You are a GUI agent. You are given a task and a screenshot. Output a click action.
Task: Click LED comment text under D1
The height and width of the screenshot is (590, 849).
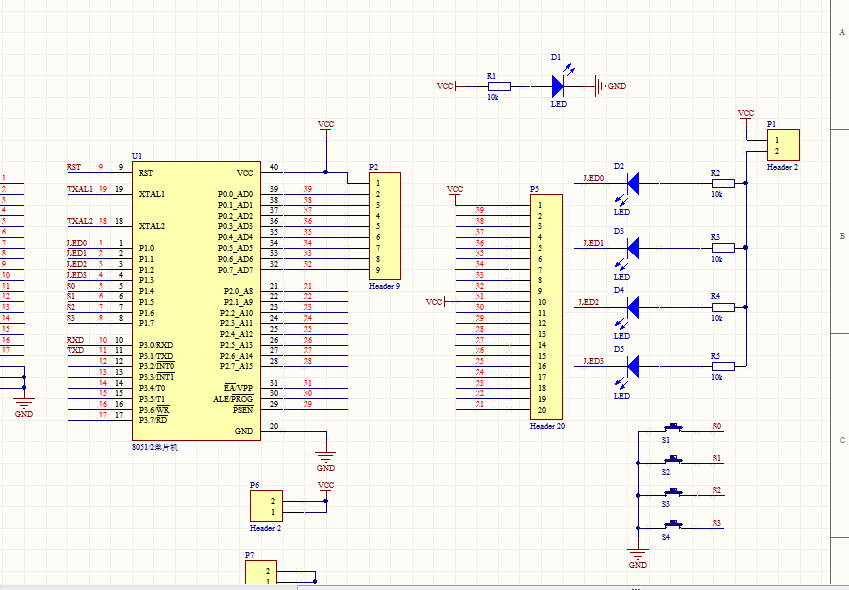tap(559, 104)
